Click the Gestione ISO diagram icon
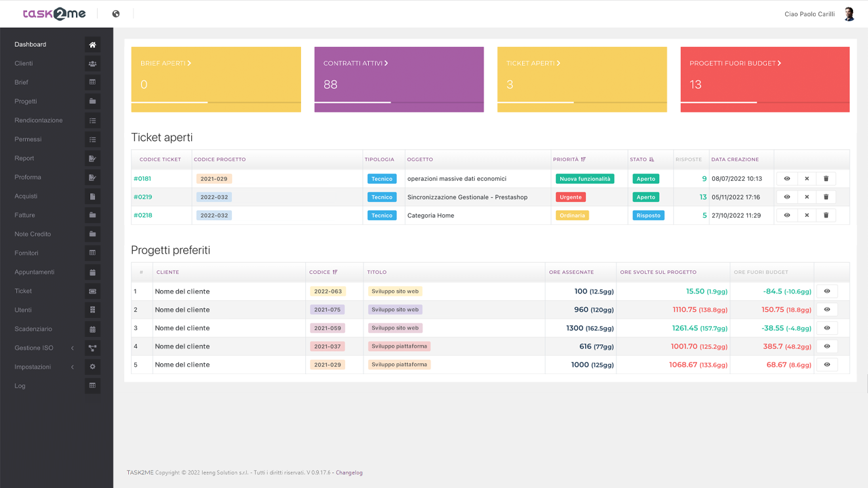Viewport: 868px width, 488px height. click(93, 348)
